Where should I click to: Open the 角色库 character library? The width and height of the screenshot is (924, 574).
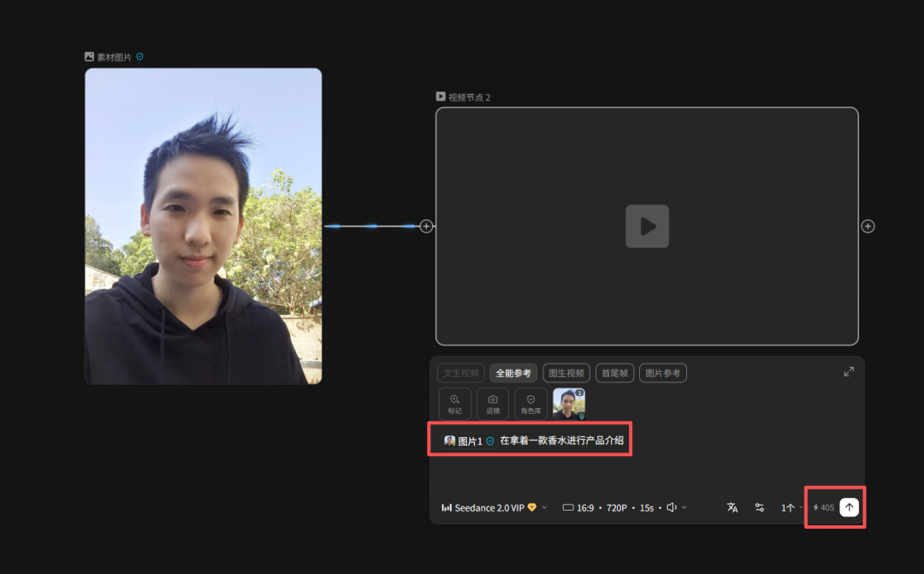pyautogui.click(x=530, y=404)
